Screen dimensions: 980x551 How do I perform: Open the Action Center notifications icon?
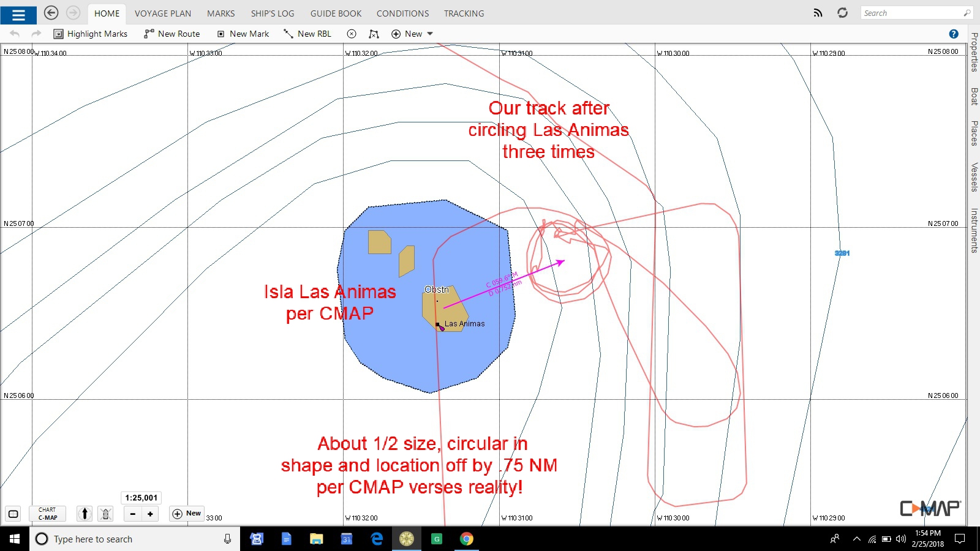960,539
